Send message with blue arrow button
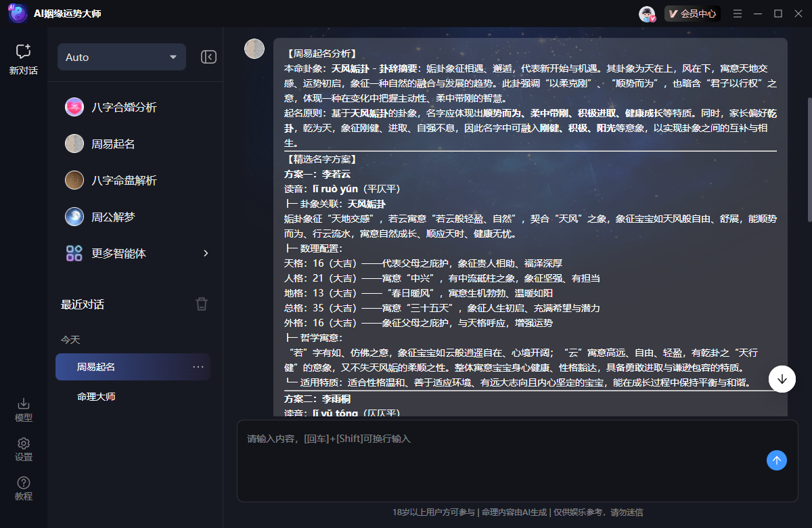 point(776,460)
